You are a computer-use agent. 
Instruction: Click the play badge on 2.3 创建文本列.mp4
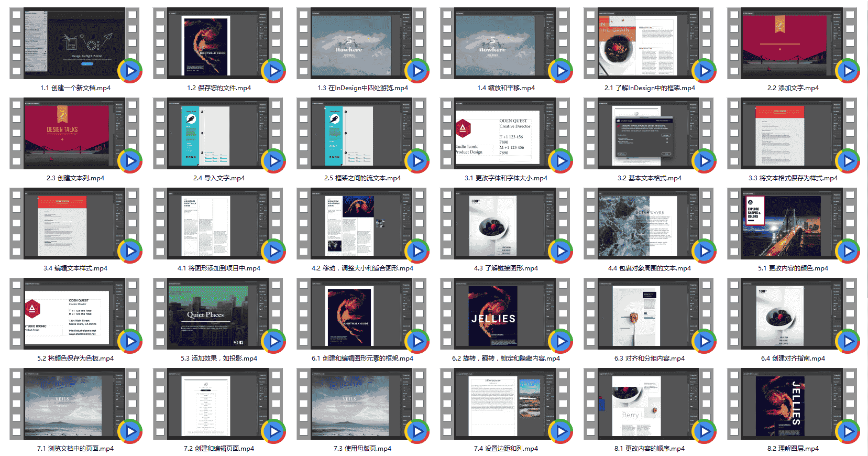(130, 161)
